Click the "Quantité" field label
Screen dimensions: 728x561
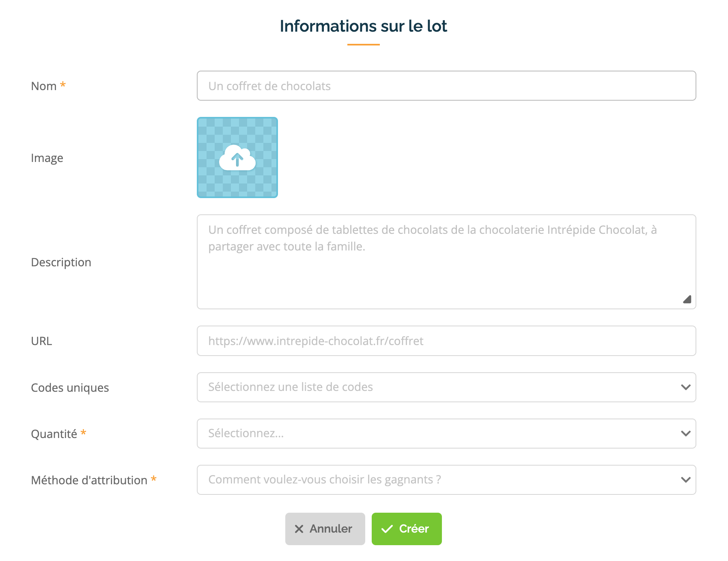pos(54,434)
